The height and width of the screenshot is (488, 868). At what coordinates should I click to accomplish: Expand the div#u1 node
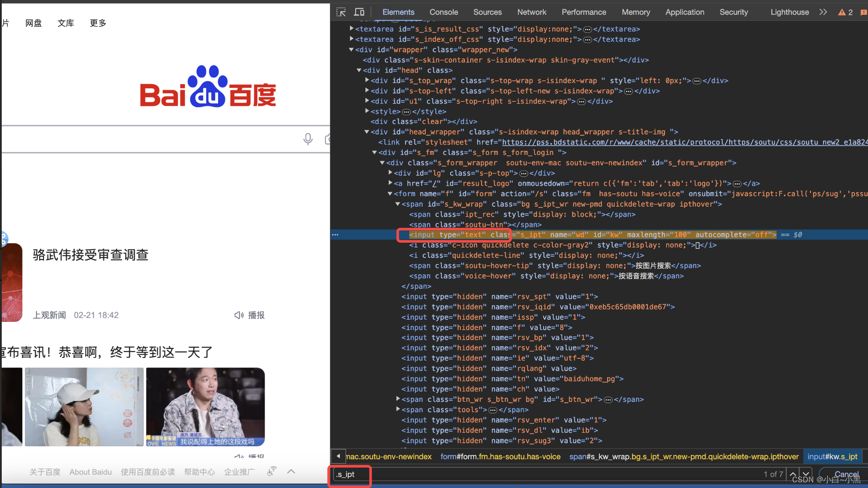pyautogui.click(x=367, y=101)
